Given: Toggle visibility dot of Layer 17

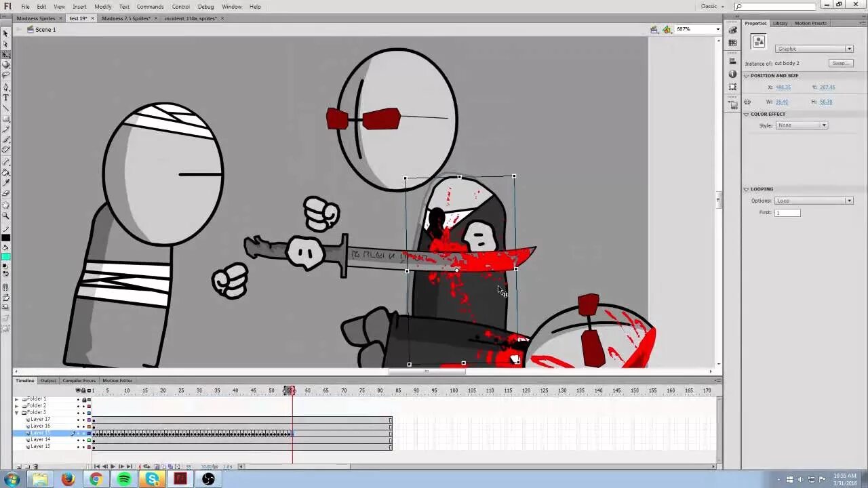Looking at the screenshot, I should [x=78, y=420].
